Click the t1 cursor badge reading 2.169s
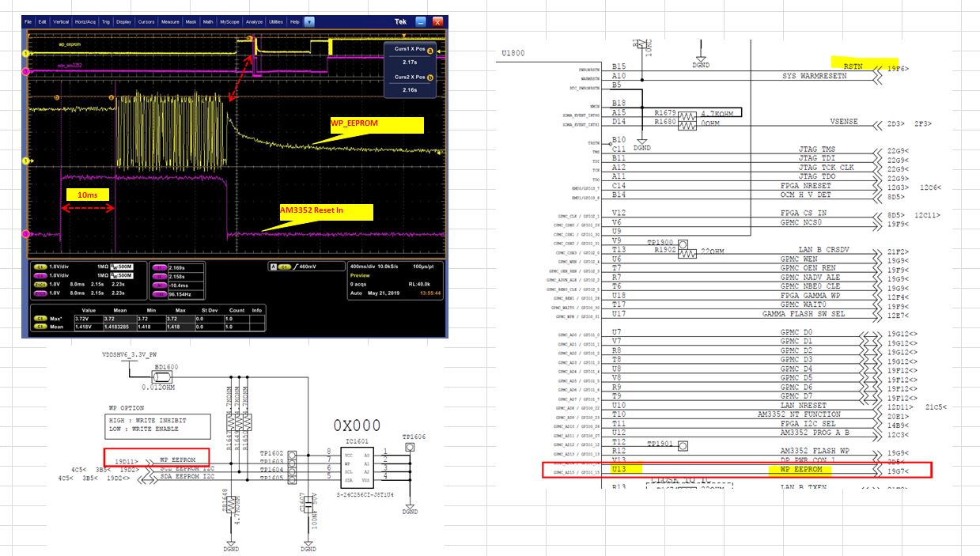 [x=160, y=267]
